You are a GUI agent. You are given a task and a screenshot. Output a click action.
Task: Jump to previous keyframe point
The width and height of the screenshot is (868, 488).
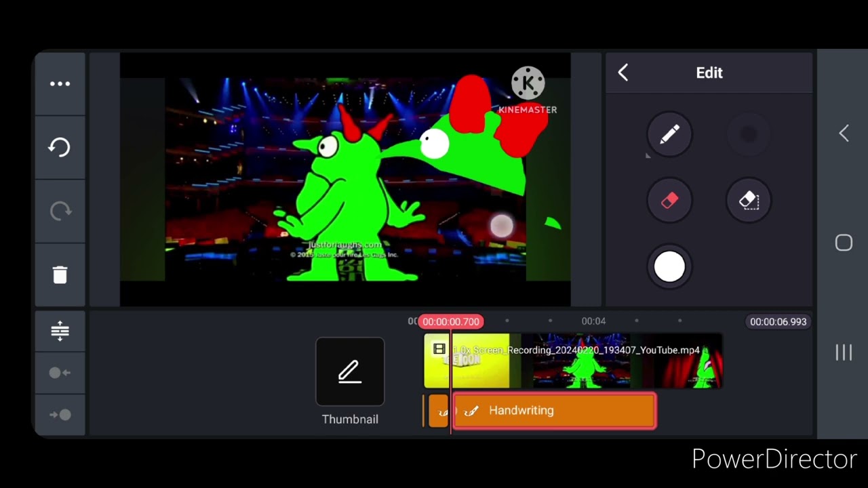[60, 373]
